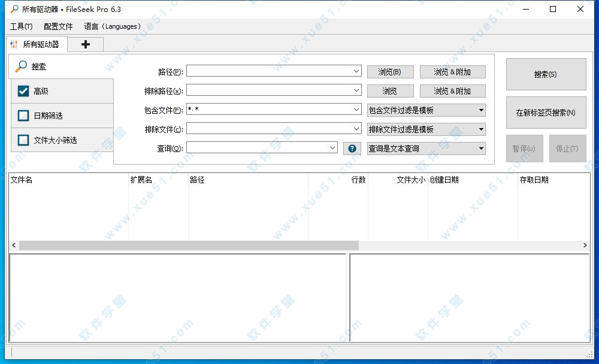
Task: Open the 语言 (Languages) menu
Action: tap(111, 26)
